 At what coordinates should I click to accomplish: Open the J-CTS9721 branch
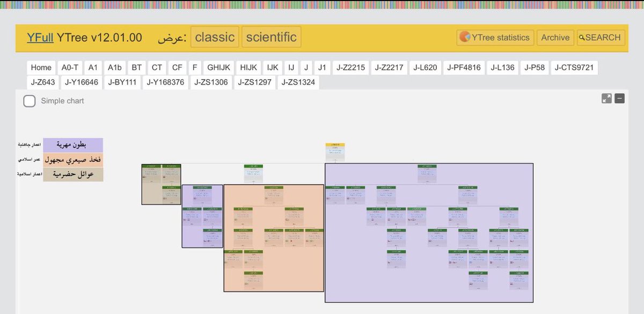574,68
